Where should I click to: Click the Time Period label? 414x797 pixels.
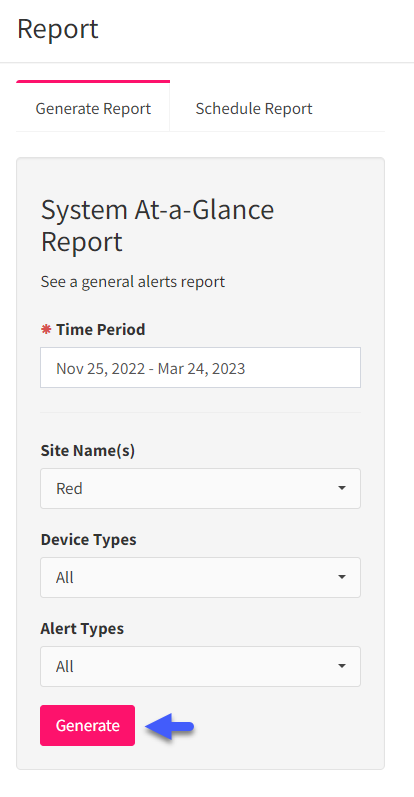click(x=101, y=329)
